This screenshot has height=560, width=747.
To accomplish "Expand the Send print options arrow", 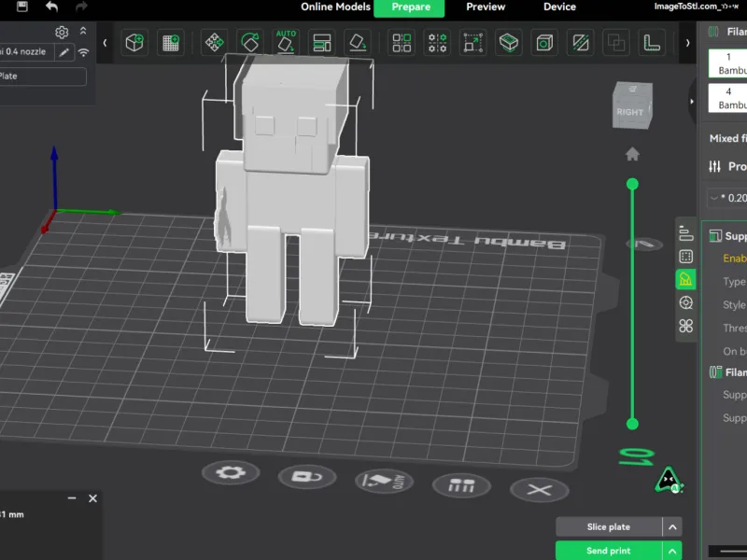I will pyautogui.click(x=672, y=551).
